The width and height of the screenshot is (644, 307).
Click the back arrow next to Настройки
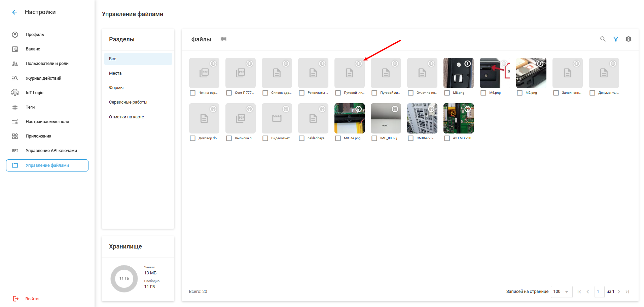14,12
